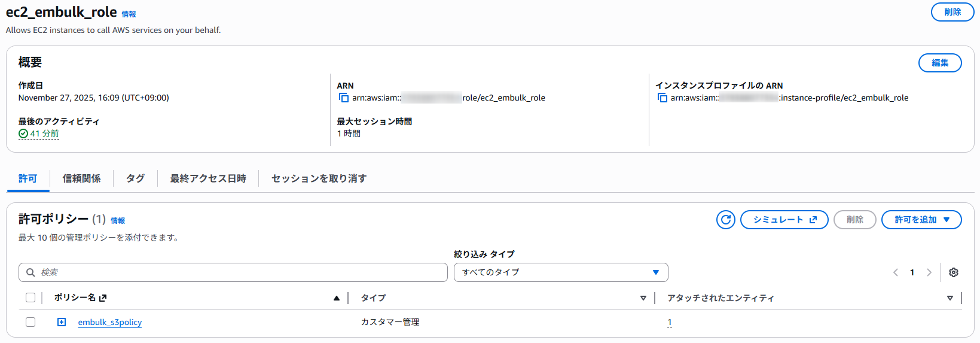This screenshot has height=343, width=980.
Task: Click the search magnifier icon
Action: pyautogui.click(x=30, y=272)
